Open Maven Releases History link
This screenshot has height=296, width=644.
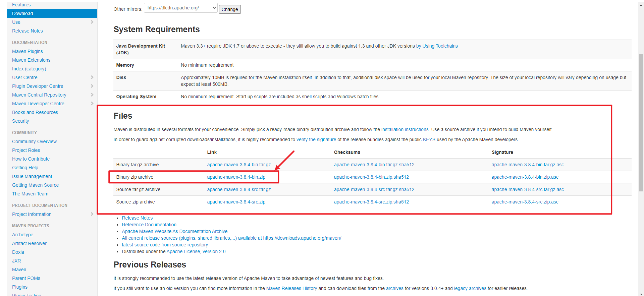(291, 288)
